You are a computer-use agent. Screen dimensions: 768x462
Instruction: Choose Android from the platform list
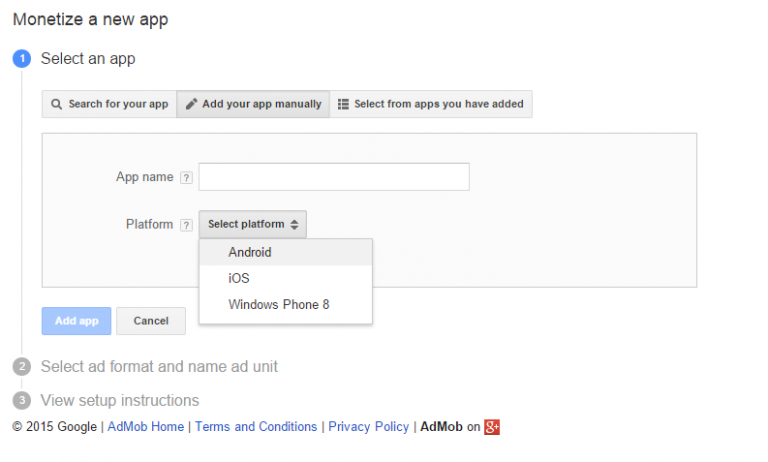(250, 253)
